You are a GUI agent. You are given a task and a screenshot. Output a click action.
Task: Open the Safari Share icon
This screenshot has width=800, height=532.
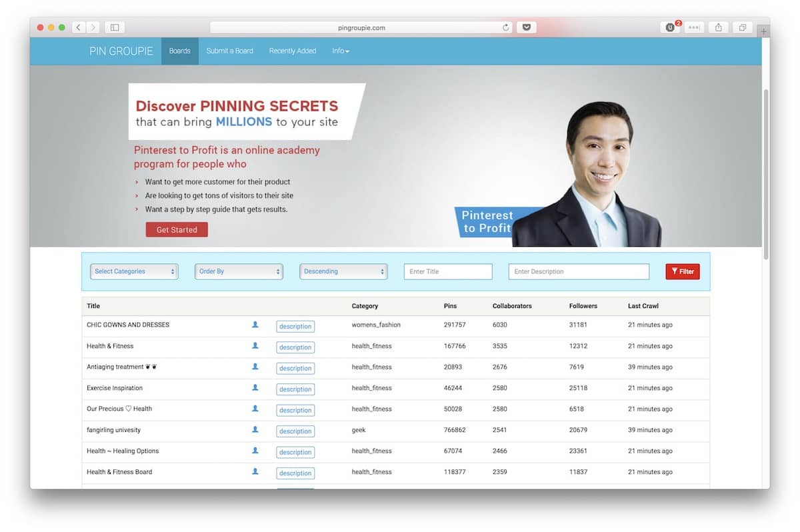(719, 27)
